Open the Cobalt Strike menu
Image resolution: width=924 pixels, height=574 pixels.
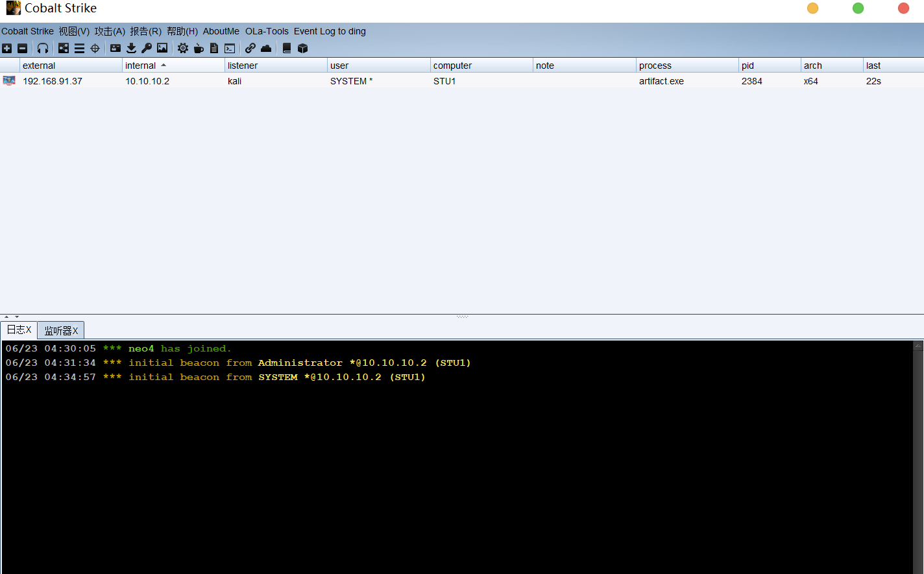pos(27,31)
